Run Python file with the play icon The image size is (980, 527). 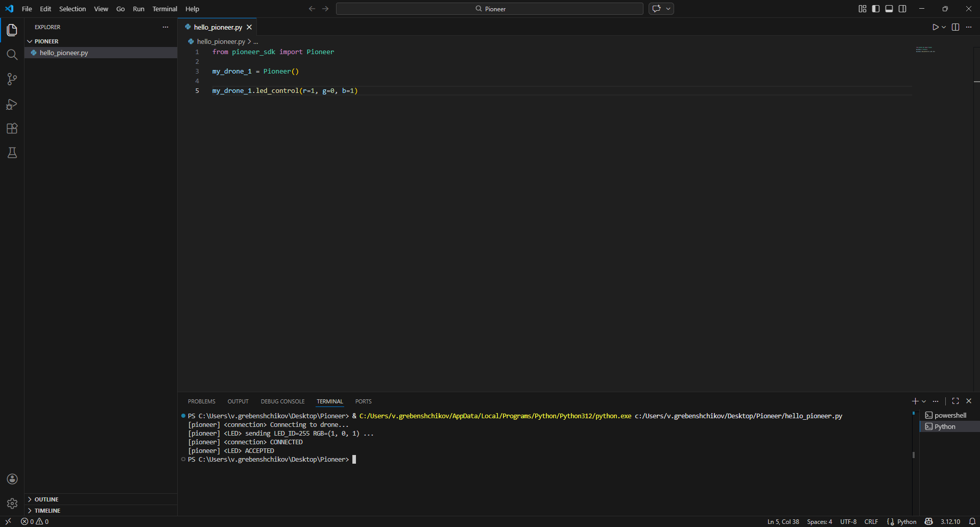pos(935,27)
